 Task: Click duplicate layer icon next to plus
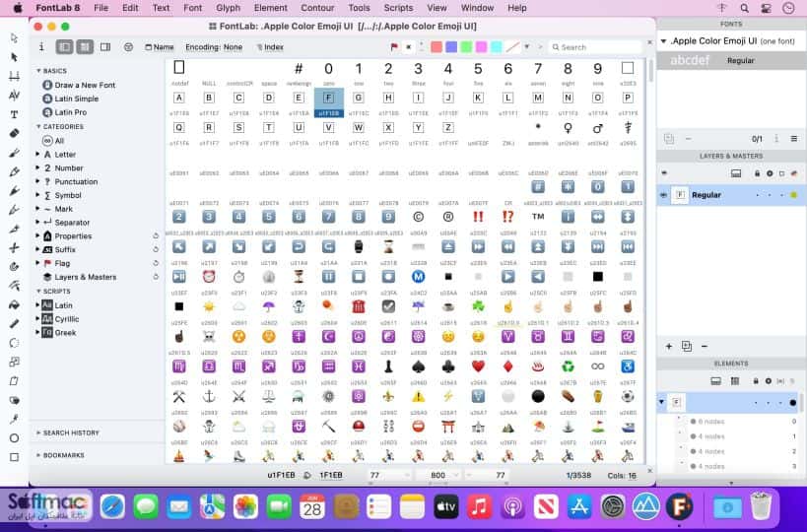[687, 346]
